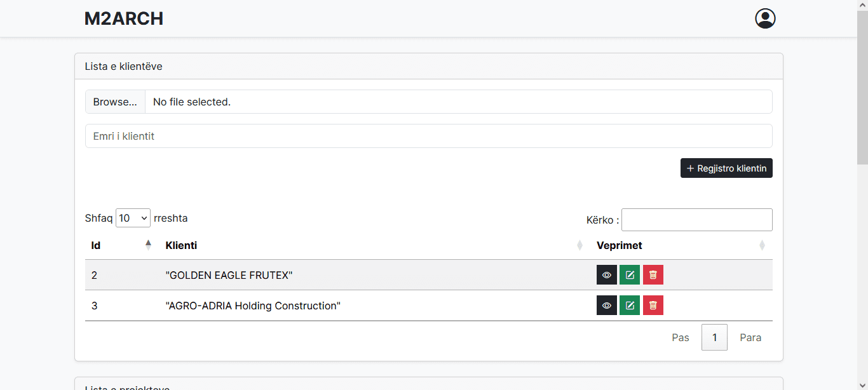Sort table by Veprimet column arrow
The image size is (868, 390).
762,245
